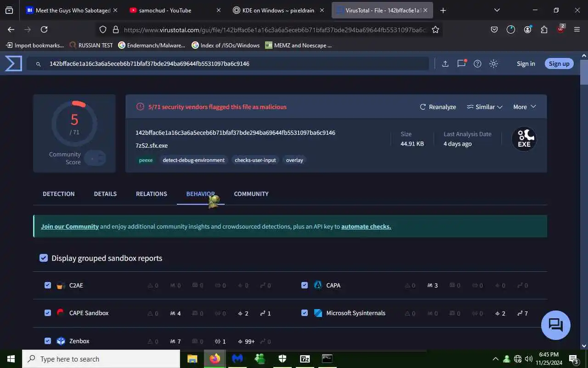
Task: Click the CAPA sandbox logo
Action: click(x=317, y=285)
